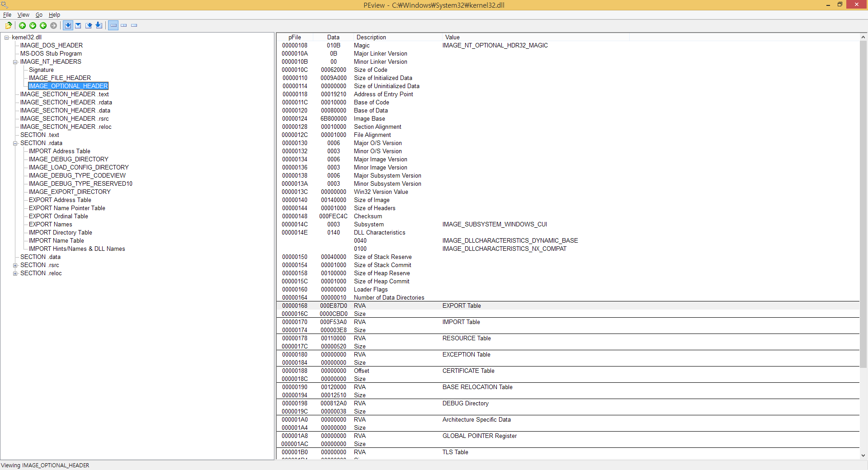This screenshot has height=470, width=868.
Task: Click the open file folder icon
Action: [8, 25]
